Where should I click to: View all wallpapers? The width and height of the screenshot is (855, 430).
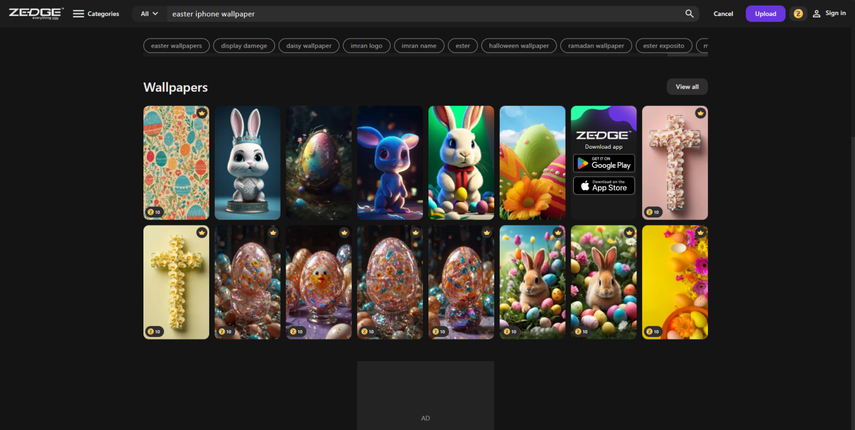pyautogui.click(x=687, y=87)
